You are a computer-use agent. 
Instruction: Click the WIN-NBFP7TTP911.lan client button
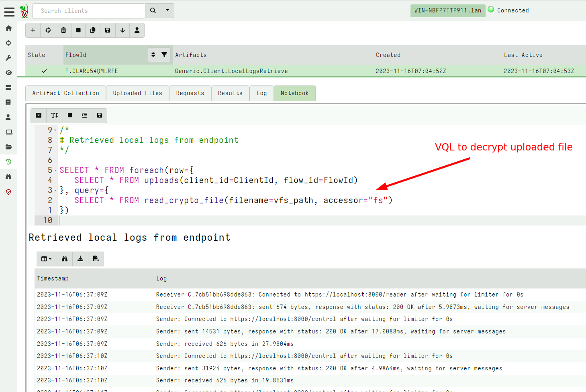click(448, 11)
